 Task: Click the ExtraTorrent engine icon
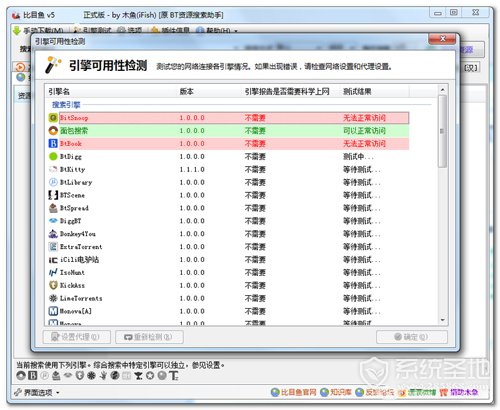53,247
